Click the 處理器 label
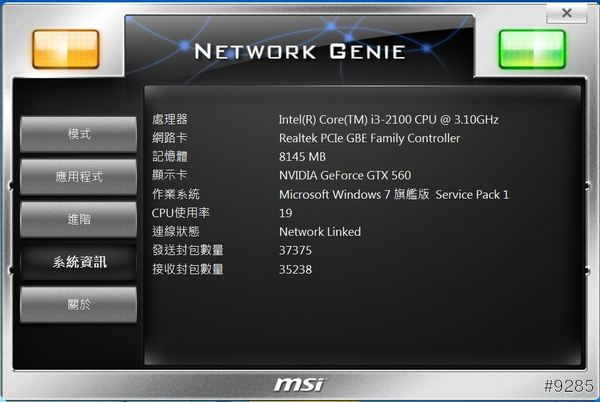Viewport: 600px width, 402px height. pos(170,119)
